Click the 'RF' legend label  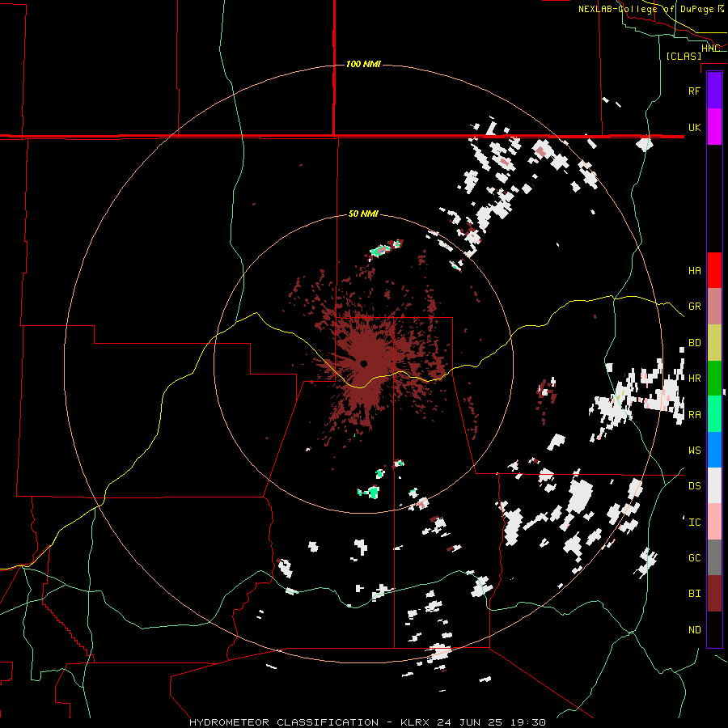(694, 91)
